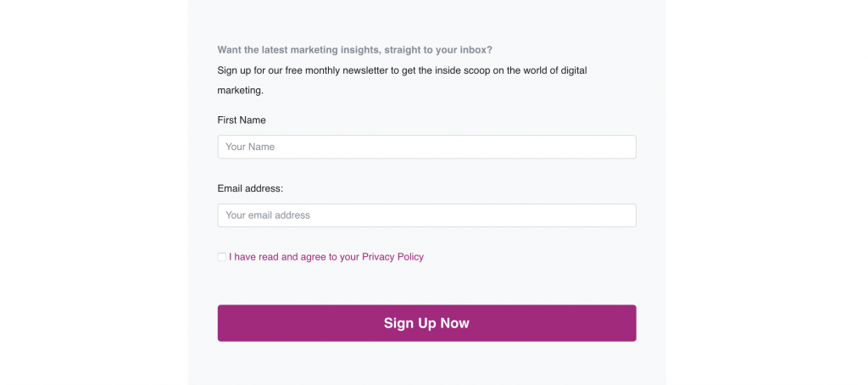Click the word 'marketing.' ending the description
This screenshot has width=868, height=385.
click(x=240, y=90)
